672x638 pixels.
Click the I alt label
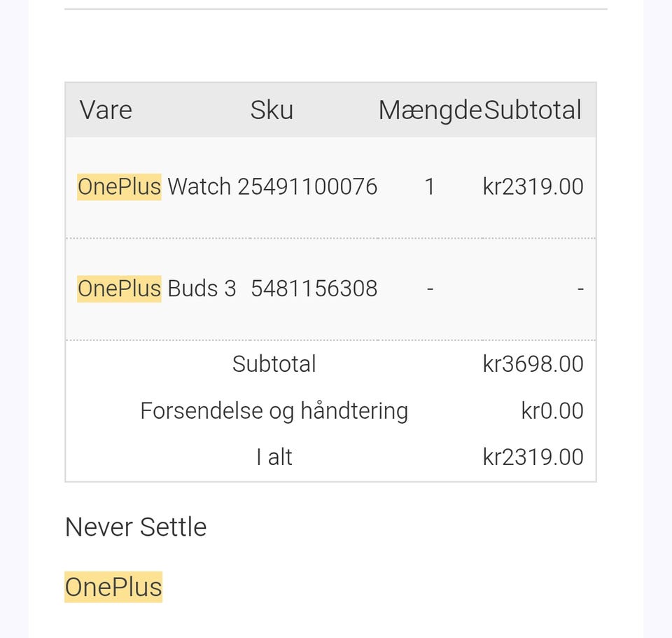[x=274, y=457]
